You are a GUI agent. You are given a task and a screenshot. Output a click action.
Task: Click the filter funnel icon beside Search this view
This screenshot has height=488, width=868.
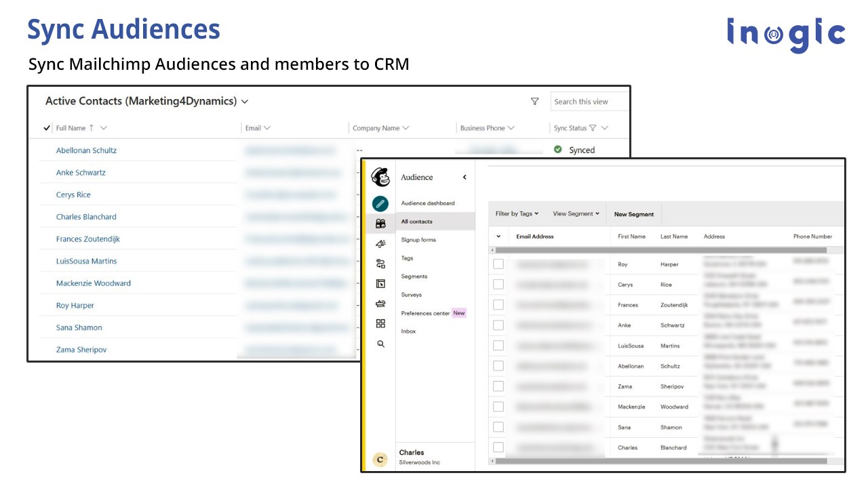(534, 102)
